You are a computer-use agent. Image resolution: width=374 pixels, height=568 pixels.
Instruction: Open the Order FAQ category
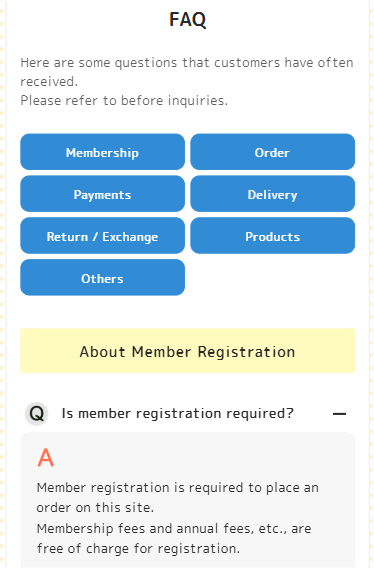(273, 152)
